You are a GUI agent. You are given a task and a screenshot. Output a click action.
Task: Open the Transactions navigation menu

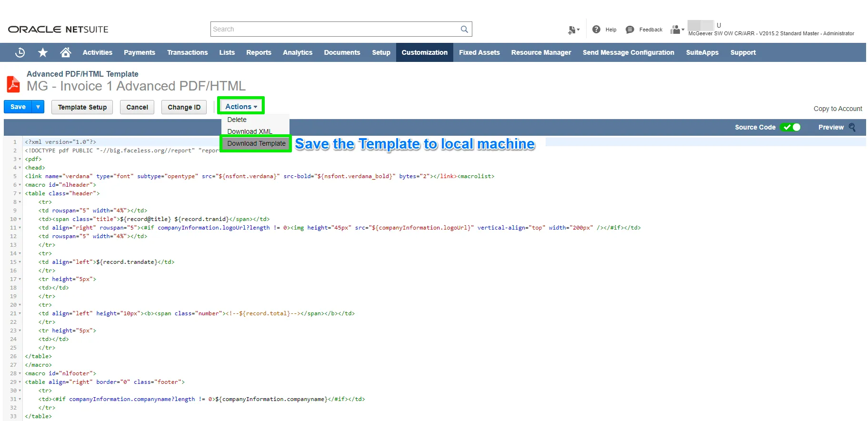pos(188,52)
